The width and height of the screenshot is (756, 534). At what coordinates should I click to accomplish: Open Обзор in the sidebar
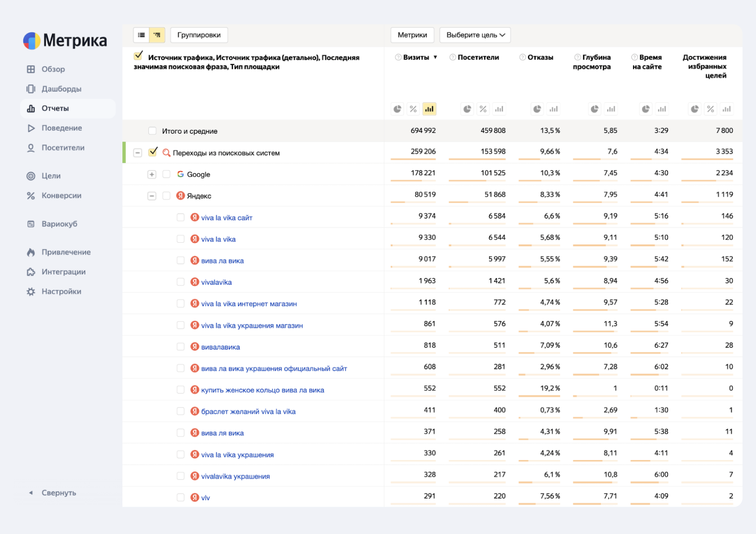coord(46,69)
